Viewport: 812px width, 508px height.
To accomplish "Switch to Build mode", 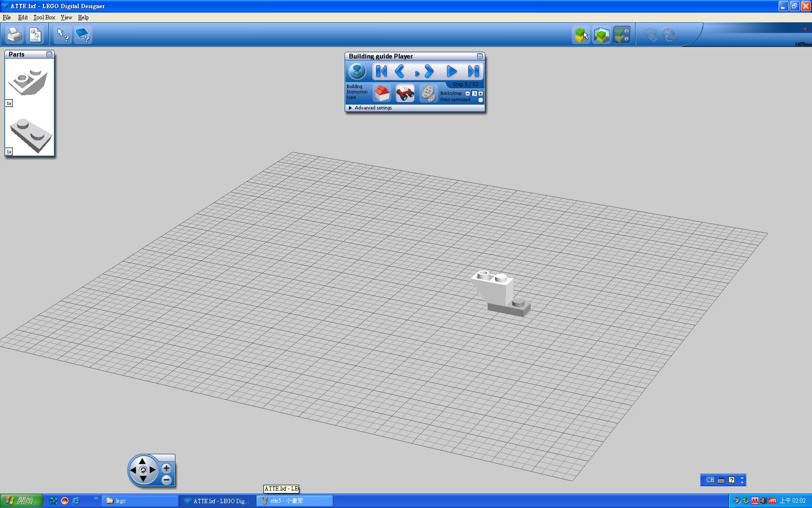I will [581, 35].
